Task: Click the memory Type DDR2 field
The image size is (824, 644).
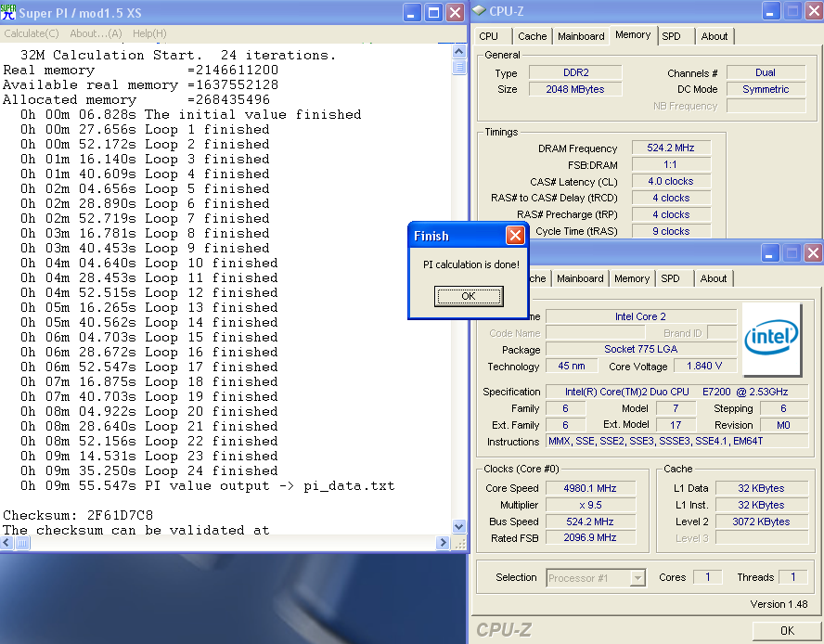Action: (575, 72)
